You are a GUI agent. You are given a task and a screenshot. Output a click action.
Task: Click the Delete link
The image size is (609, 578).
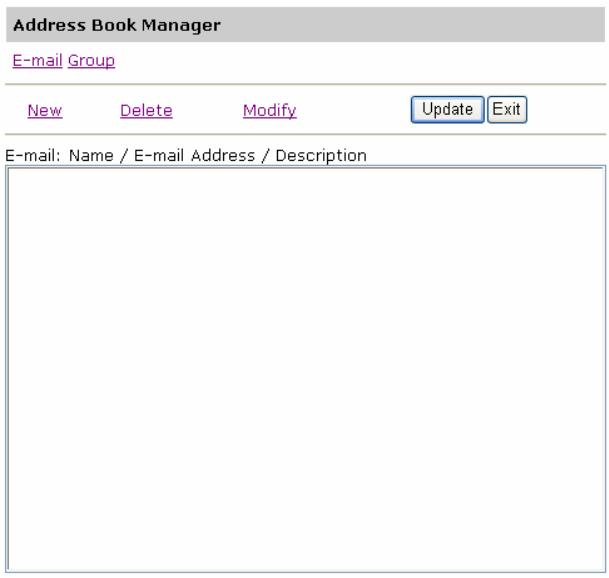pos(146,111)
